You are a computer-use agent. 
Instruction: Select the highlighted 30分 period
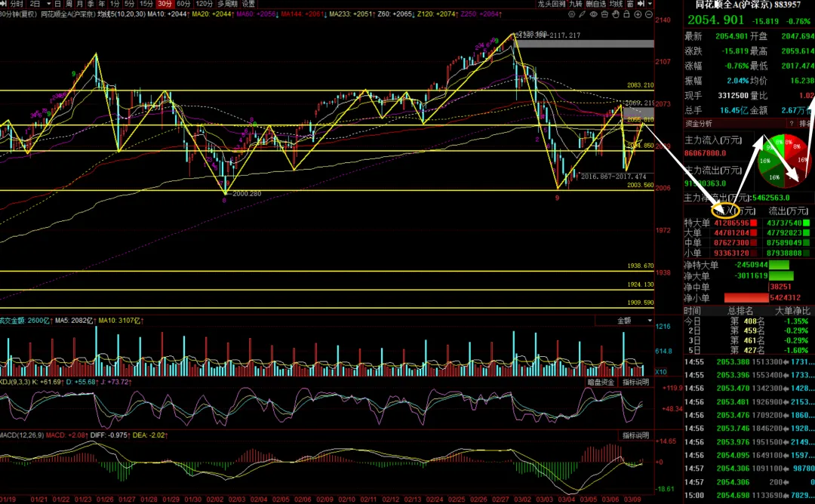coord(165,4)
